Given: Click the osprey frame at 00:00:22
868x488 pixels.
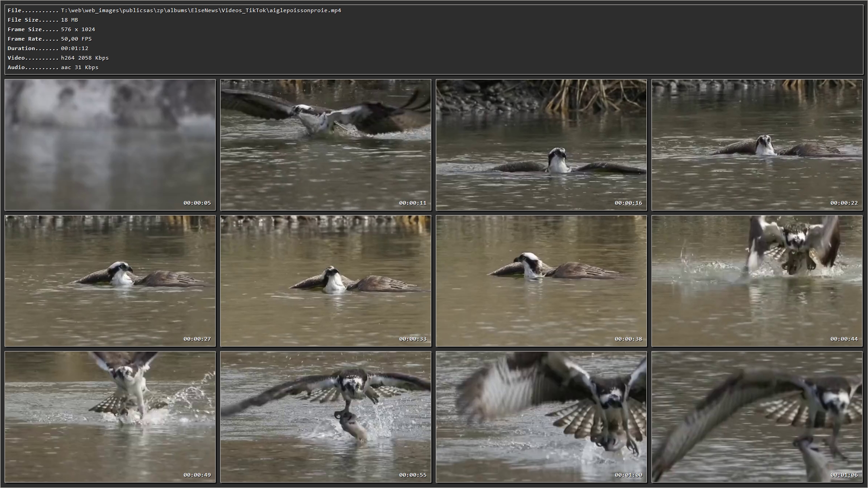Looking at the screenshot, I should [757, 145].
